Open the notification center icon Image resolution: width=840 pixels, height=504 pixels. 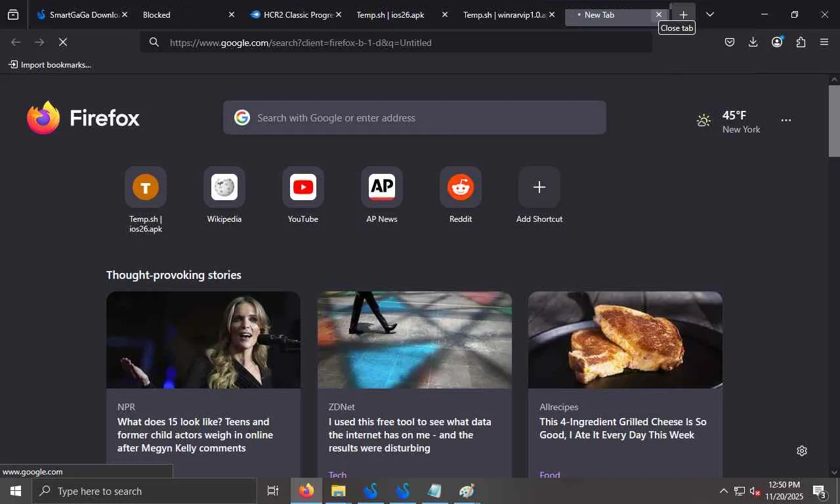pos(820,491)
